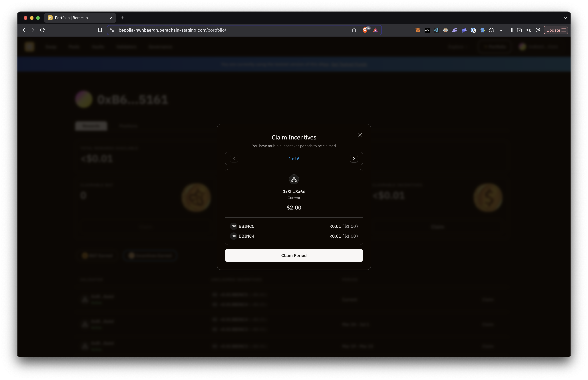588x380 pixels.
Task: Click the BBINC5 token icon
Action: (x=233, y=226)
